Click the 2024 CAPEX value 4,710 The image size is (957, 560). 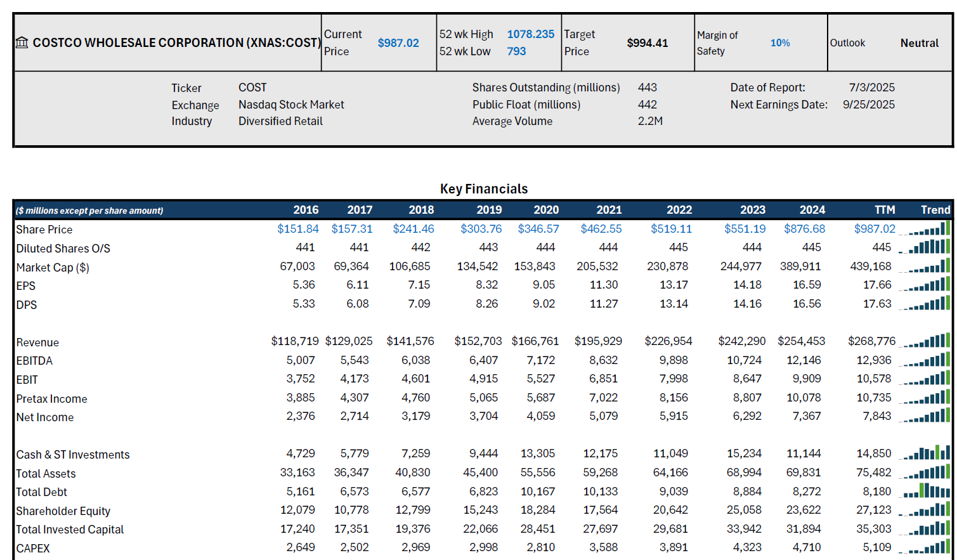(807, 547)
